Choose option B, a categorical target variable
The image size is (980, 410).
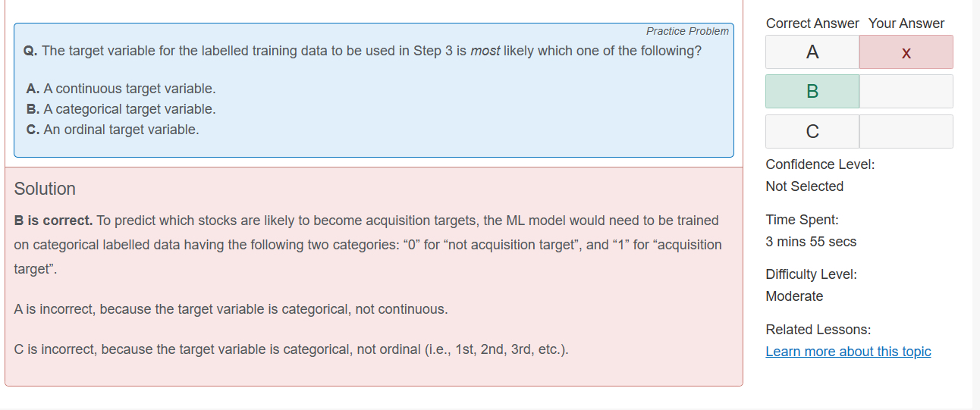coord(121,109)
